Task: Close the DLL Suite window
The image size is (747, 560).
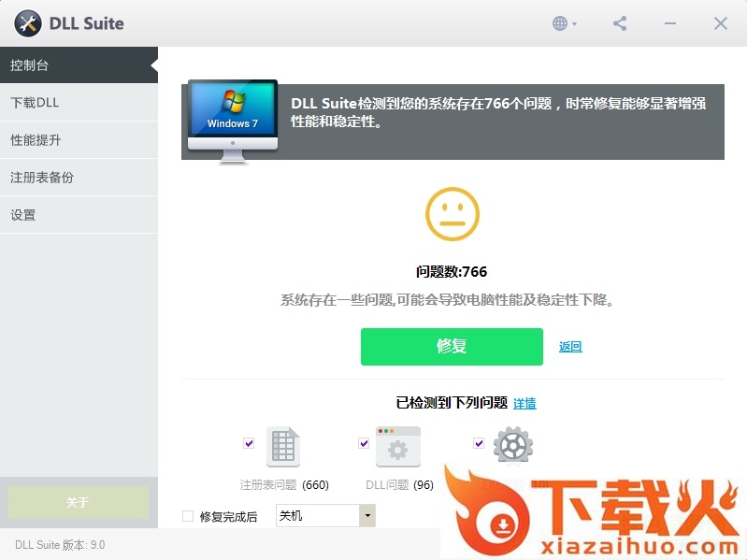Action: click(x=721, y=23)
